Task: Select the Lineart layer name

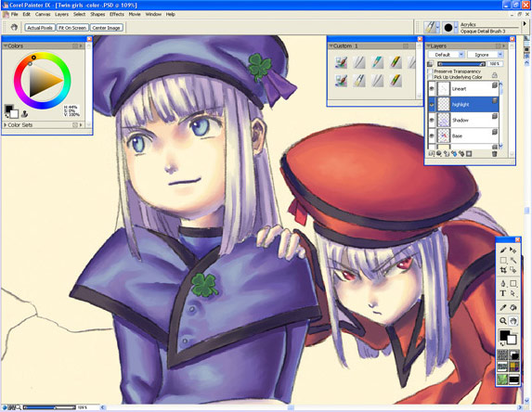Action: tap(459, 89)
